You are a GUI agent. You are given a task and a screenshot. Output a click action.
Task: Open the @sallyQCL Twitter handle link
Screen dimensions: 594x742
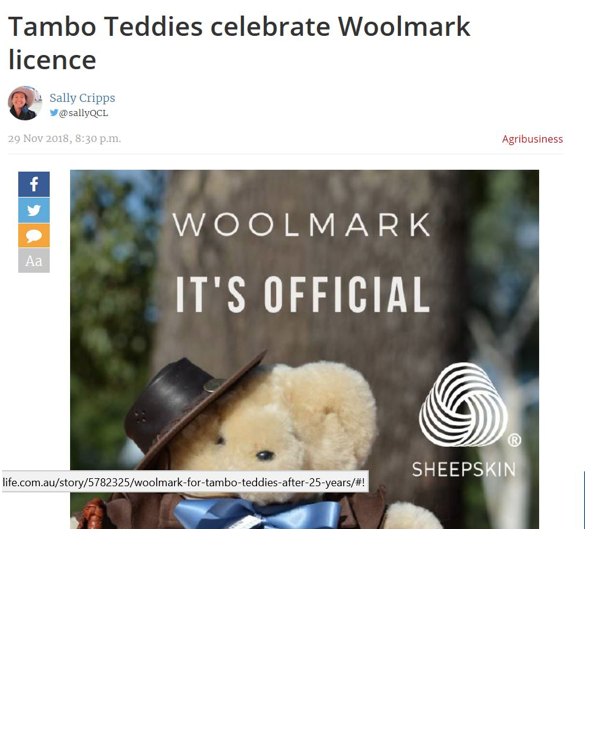(83, 113)
